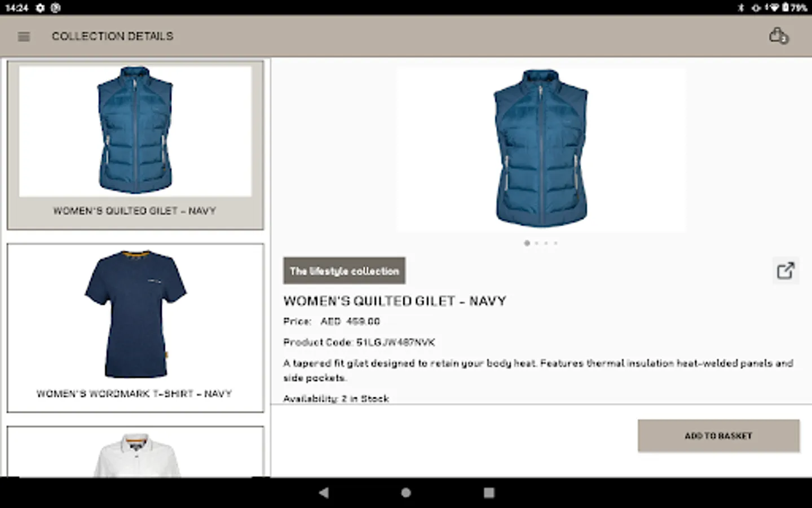The width and height of the screenshot is (812, 508).
Task: Select the white polo shirt item
Action: pos(135,452)
